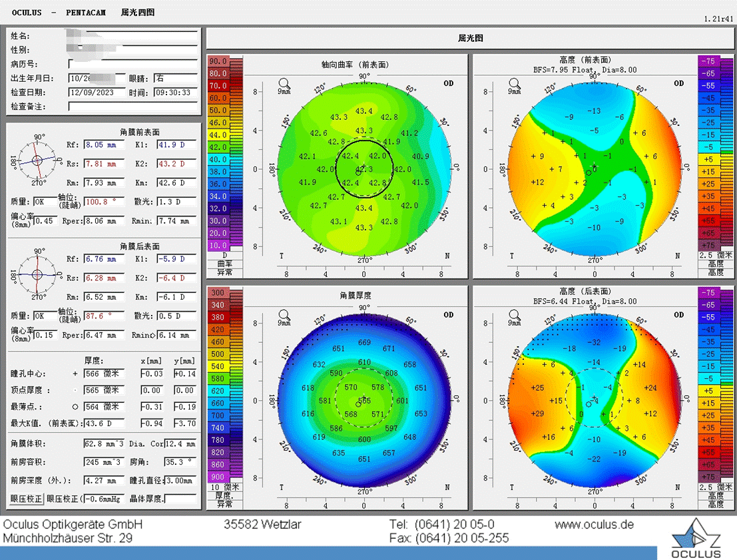Click the 前房深度 field showing 4.27 mm
This screenshot has width=737, height=560.
coord(105,481)
